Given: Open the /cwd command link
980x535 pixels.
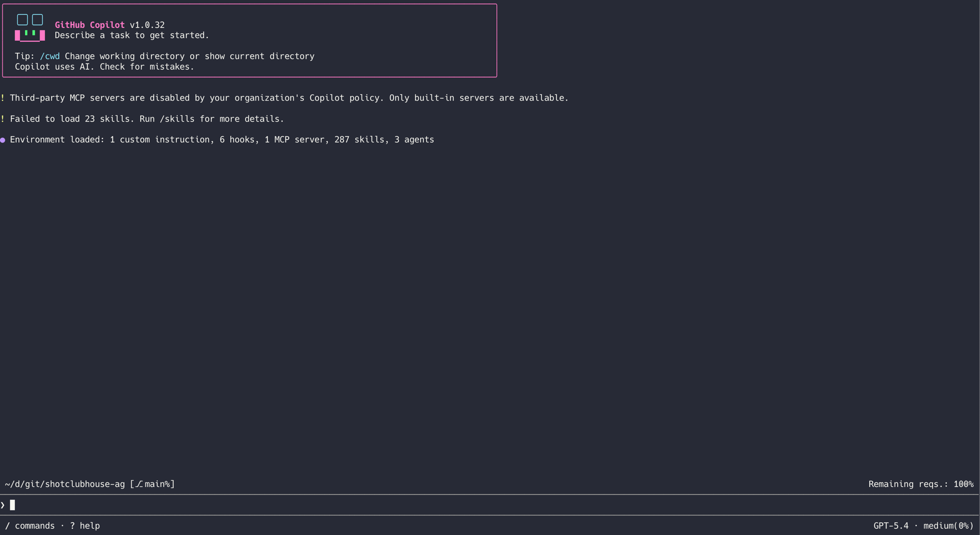Looking at the screenshot, I should 50,56.
